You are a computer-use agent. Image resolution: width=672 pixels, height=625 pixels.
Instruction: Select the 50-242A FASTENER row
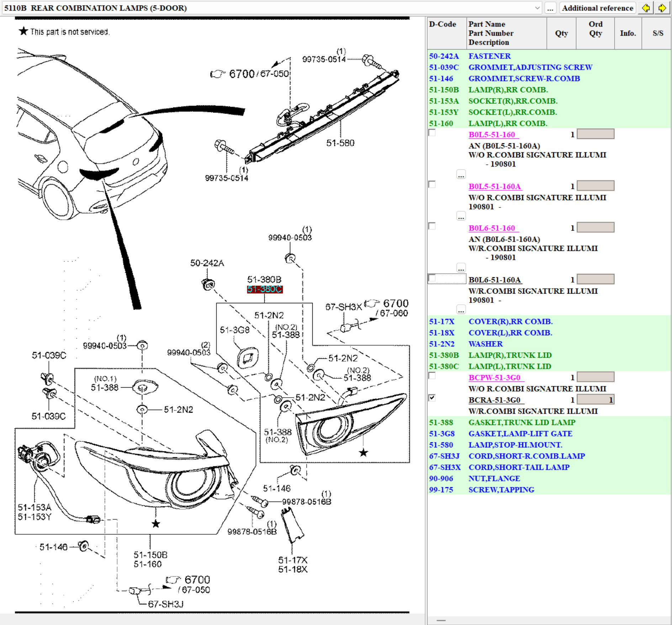click(x=489, y=56)
